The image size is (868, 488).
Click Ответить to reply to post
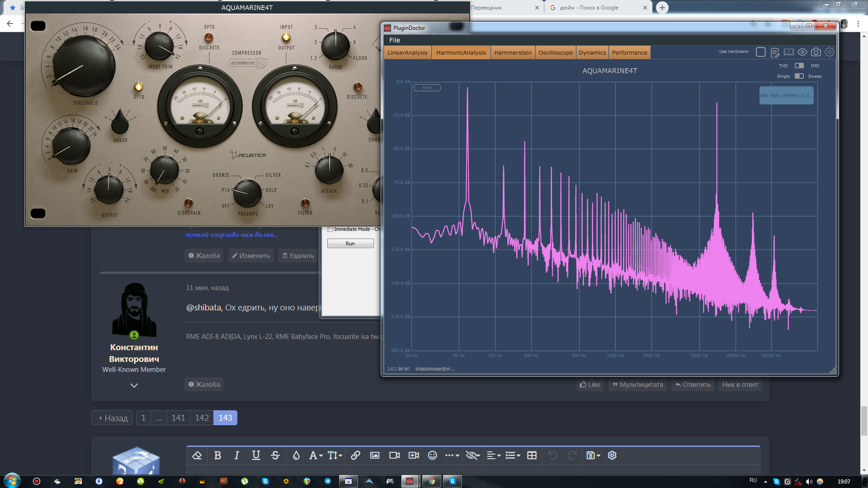click(x=693, y=385)
